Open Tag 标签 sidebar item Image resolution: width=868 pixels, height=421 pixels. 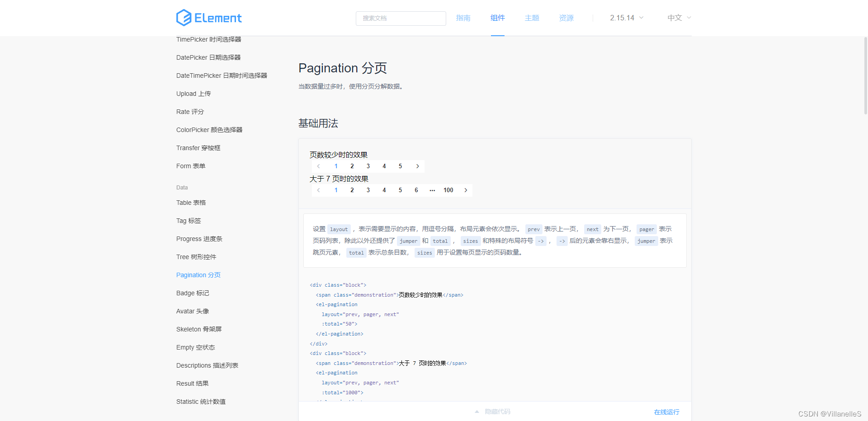coord(189,221)
